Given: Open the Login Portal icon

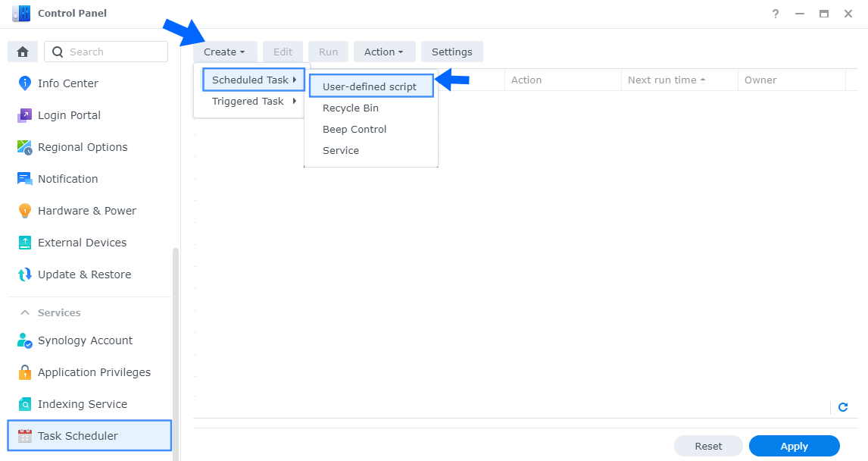Looking at the screenshot, I should pyautogui.click(x=25, y=115).
